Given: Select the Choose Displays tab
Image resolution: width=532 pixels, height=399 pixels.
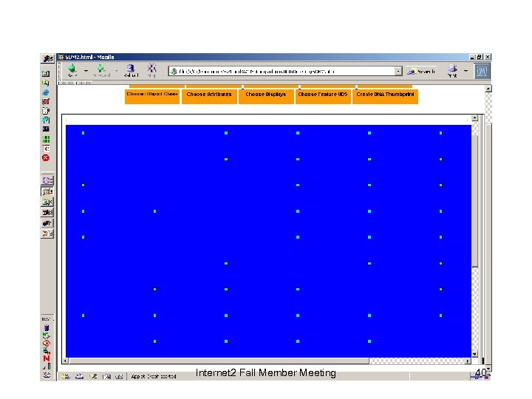Looking at the screenshot, I should 266,96.
